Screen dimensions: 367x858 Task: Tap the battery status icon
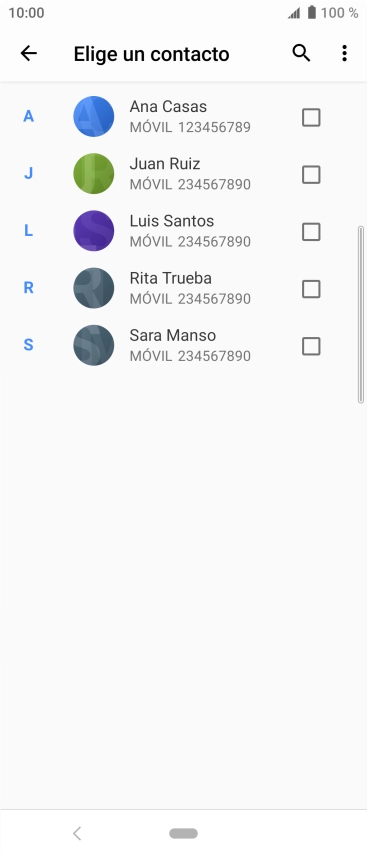[x=312, y=13]
